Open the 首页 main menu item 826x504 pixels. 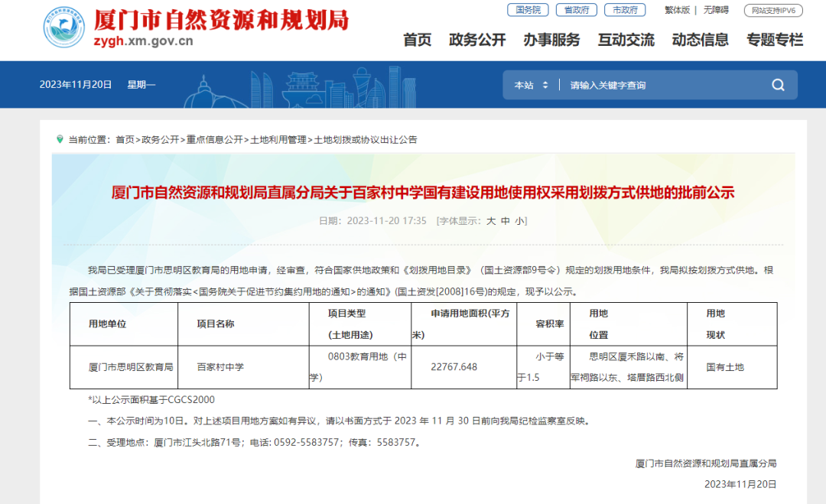coord(417,40)
